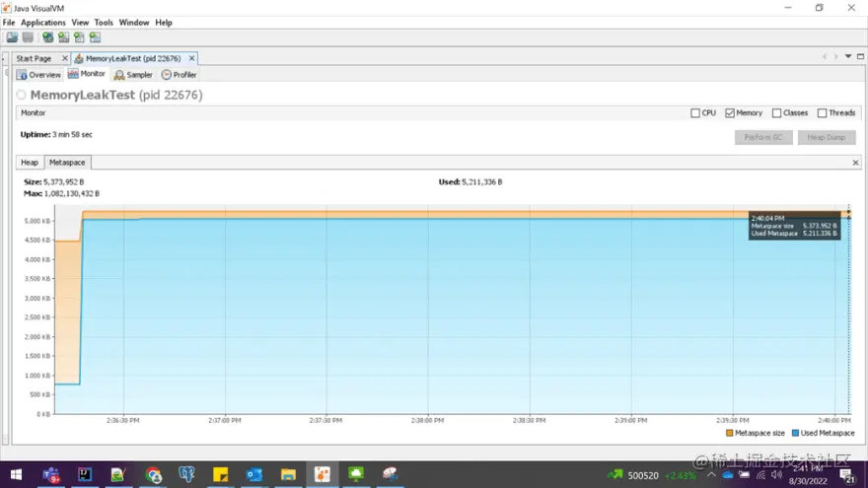Expand the collapsed left Applications sidebar
This screenshot has height=488, width=868.
(4, 58)
